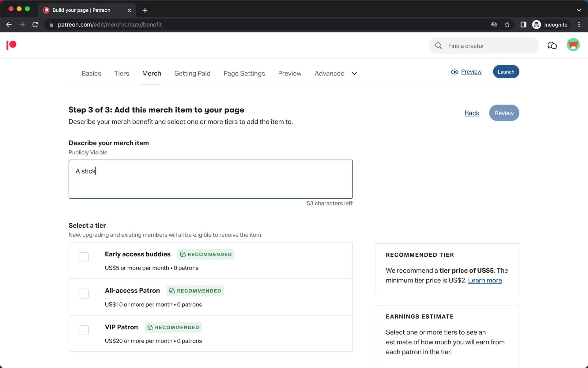Click the Early access buddies tier name
Screen dimensions: 588x368
click(138, 254)
